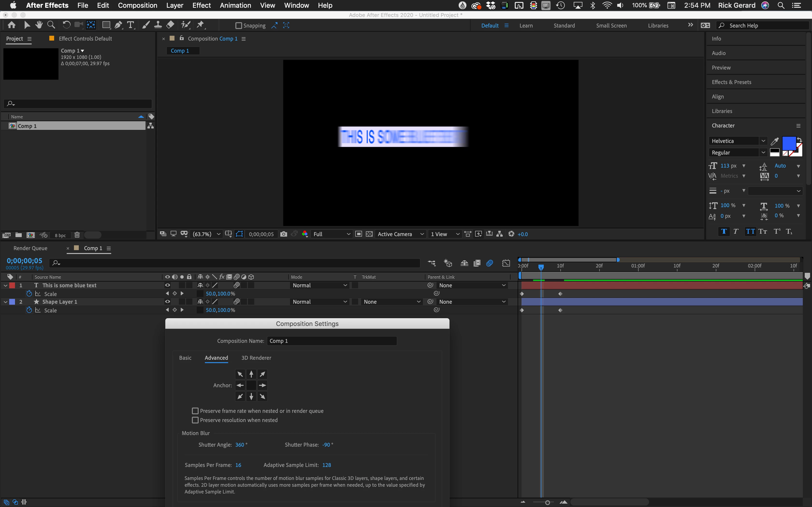Hide the Shape Layer 1 eye toggle
The image size is (812, 507).
pyautogui.click(x=167, y=302)
